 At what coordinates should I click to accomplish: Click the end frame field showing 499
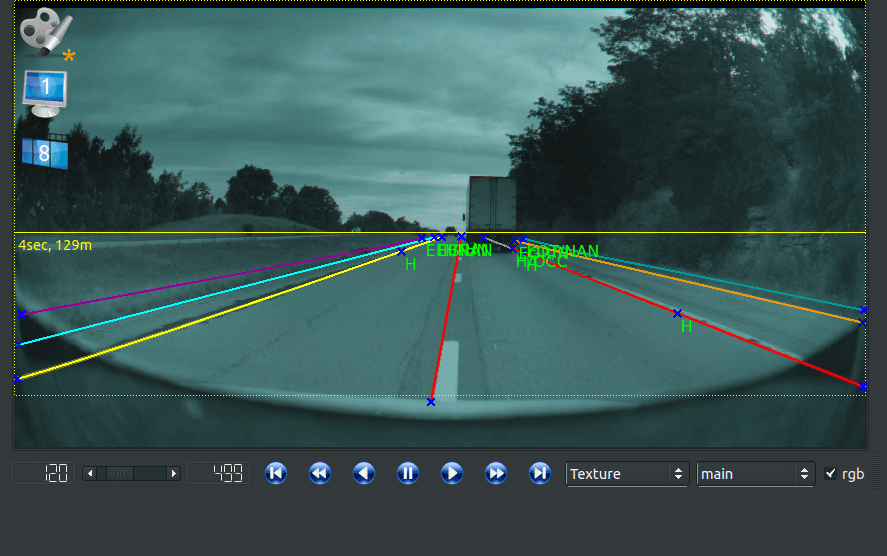tap(217, 473)
